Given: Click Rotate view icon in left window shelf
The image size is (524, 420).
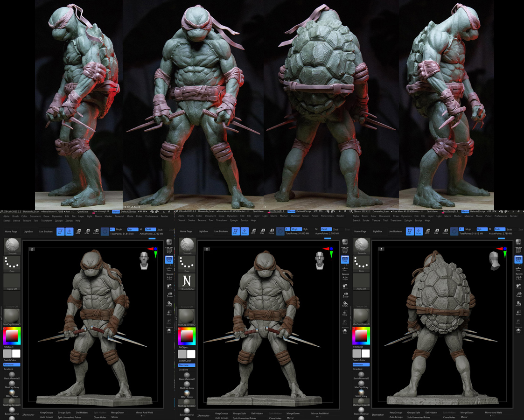Looking at the screenshot, I should (169, 304).
